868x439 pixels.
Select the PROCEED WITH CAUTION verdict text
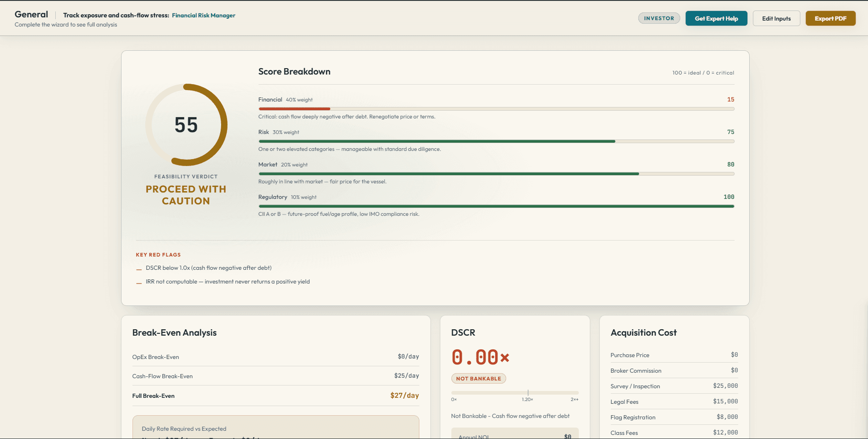[186, 195]
